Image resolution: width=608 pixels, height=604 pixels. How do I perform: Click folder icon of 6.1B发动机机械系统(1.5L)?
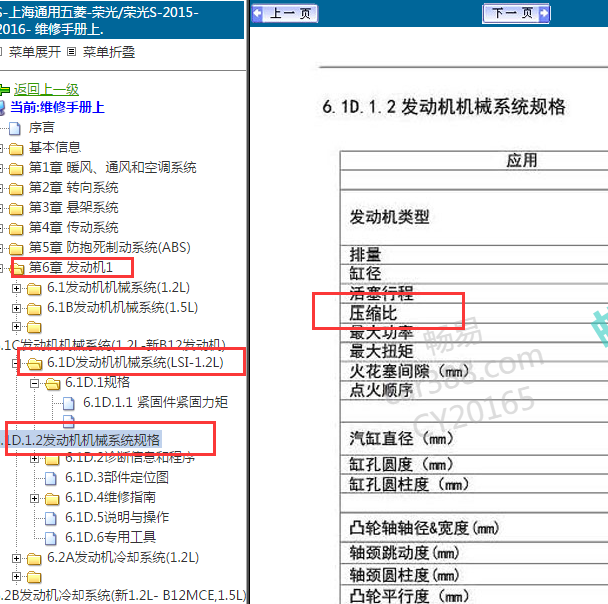34,309
